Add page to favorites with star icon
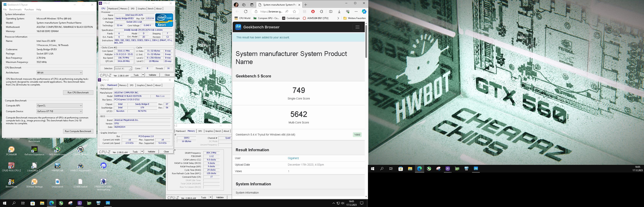This screenshot has height=207, width=644. 294,11
